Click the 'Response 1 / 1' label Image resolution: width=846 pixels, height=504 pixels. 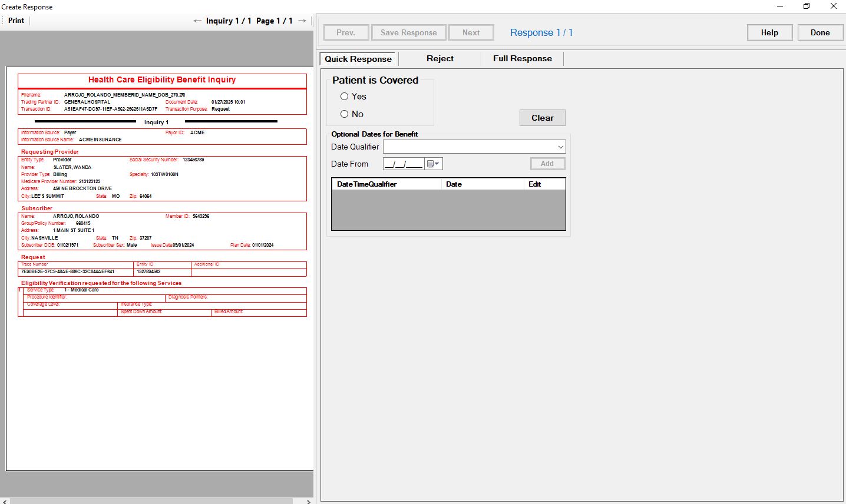click(541, 33)
